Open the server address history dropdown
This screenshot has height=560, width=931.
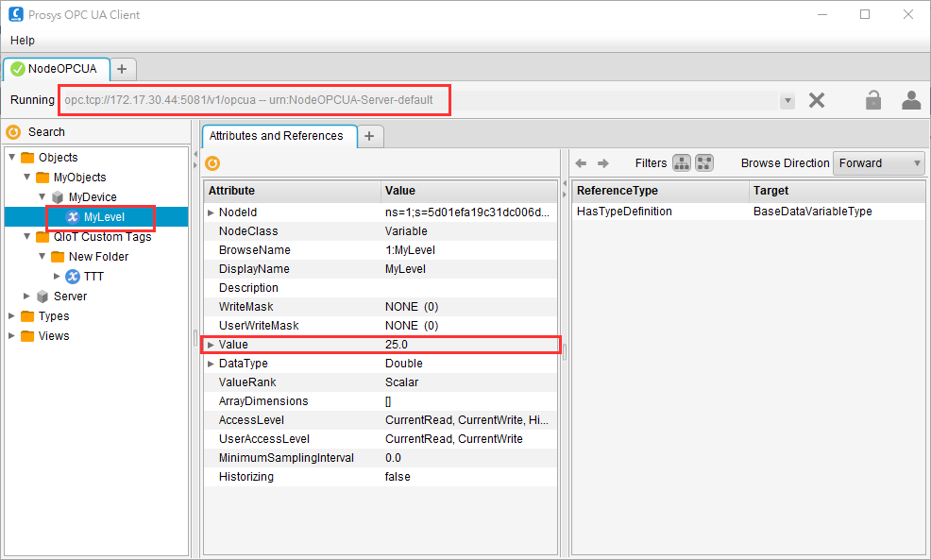[787, 100]
